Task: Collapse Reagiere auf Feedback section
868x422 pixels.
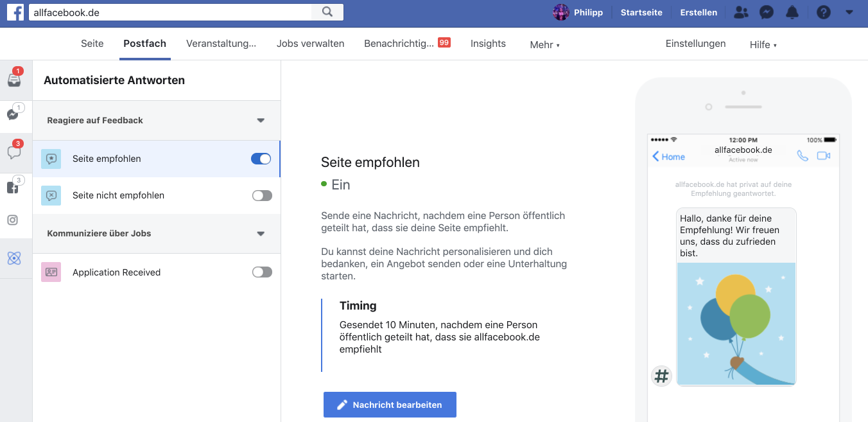Action: pyautogui.click(x=261, y=120)
